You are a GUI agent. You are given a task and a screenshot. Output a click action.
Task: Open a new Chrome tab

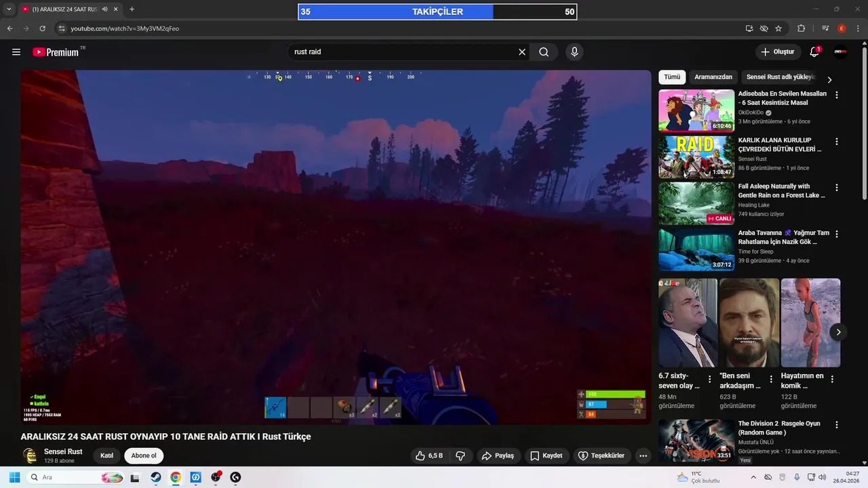132,9
